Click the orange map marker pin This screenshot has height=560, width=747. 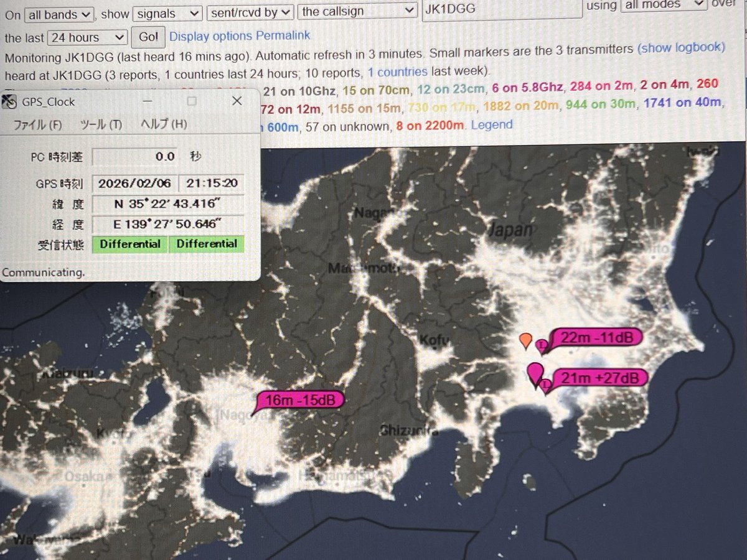pos(525,340)
